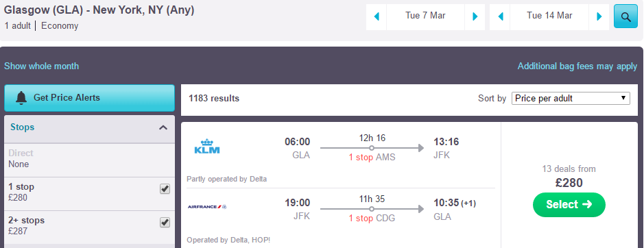
Task: Click the bell icon for price alerts
Action: [x=21, y=98]
